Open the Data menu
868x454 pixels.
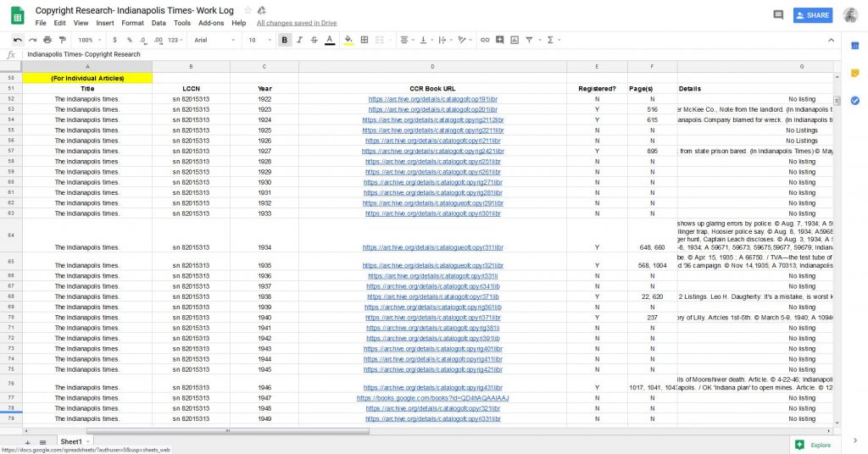coord(159,23)
